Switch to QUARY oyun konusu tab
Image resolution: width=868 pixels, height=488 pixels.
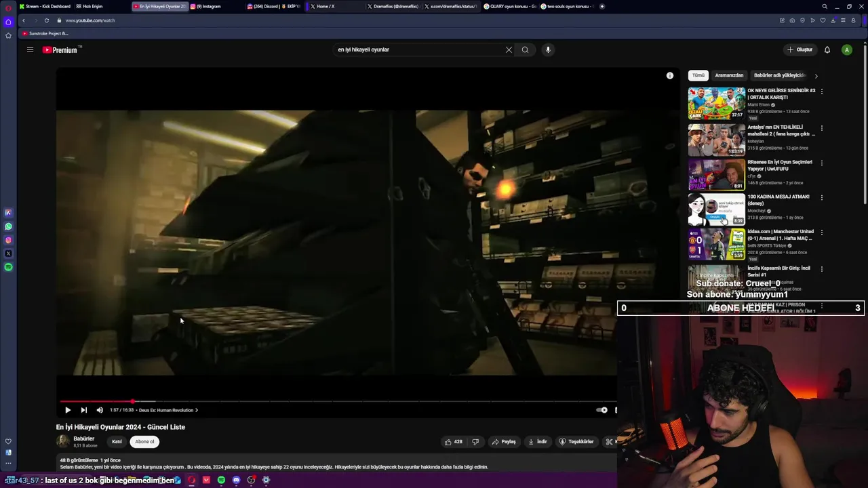pyautogui.click(x=509, y=6)
